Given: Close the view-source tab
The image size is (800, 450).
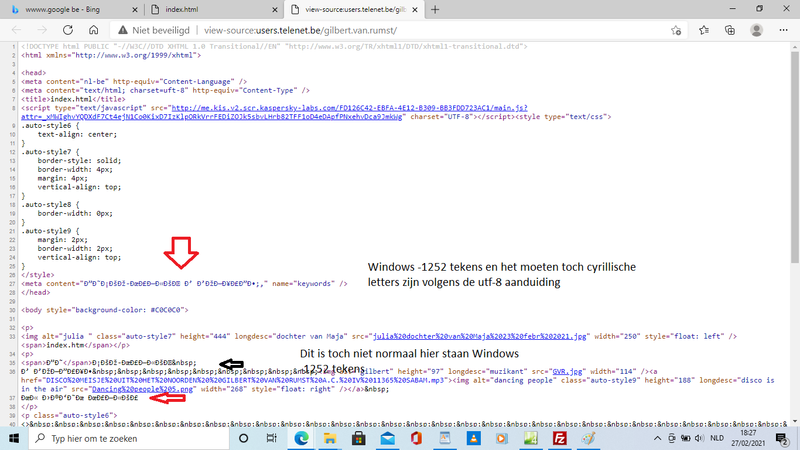Looking at the screenshot, I should (414, 9).
